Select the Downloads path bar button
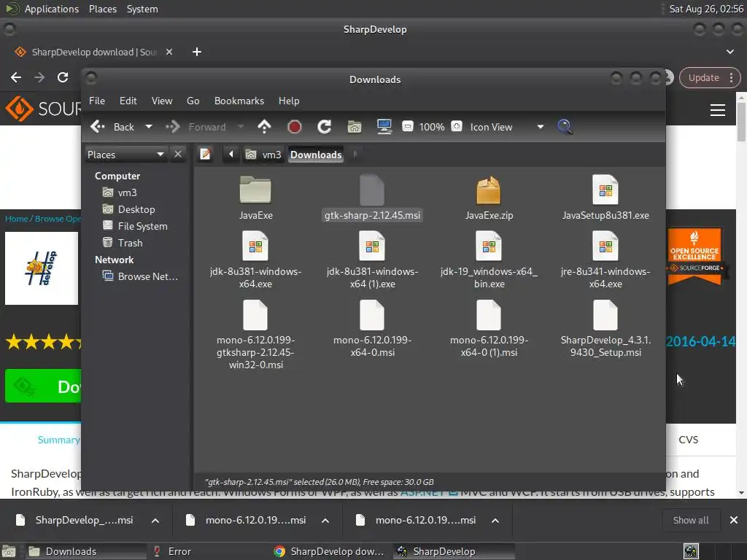This screenshot has width=747, height=560. (x=316, y=155)
